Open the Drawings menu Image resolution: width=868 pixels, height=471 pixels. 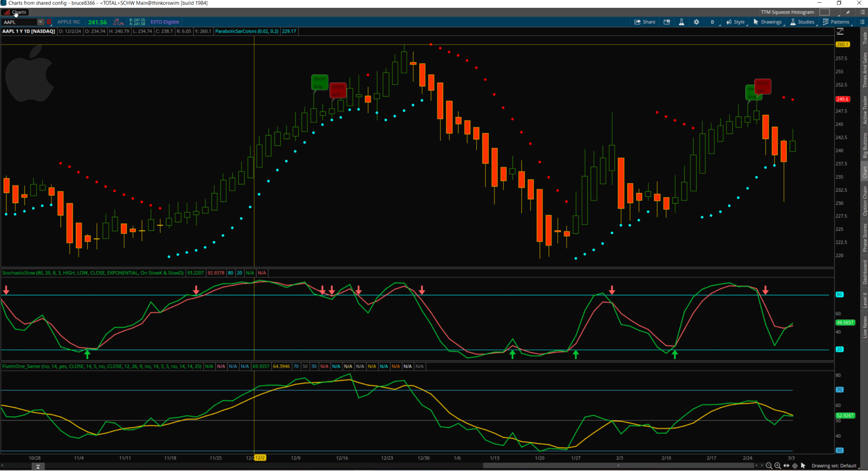pyautogui.click(x=767, y=22)
